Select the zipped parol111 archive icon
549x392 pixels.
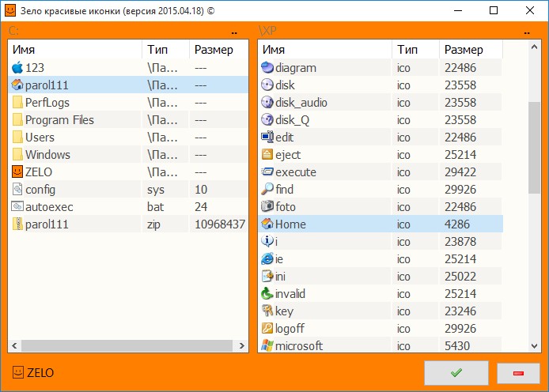tap(17, 224)
